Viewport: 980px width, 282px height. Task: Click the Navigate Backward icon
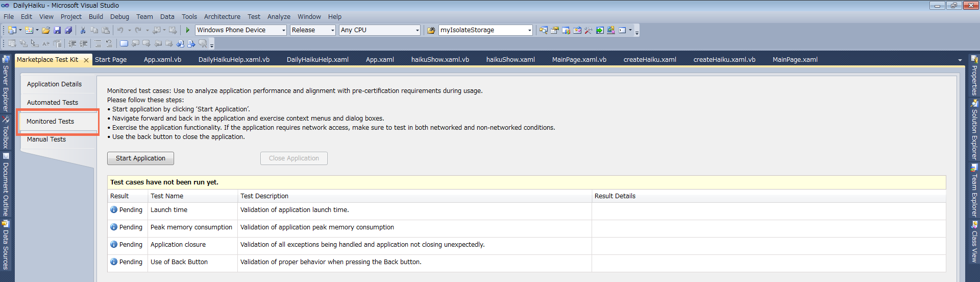point(156,30)
